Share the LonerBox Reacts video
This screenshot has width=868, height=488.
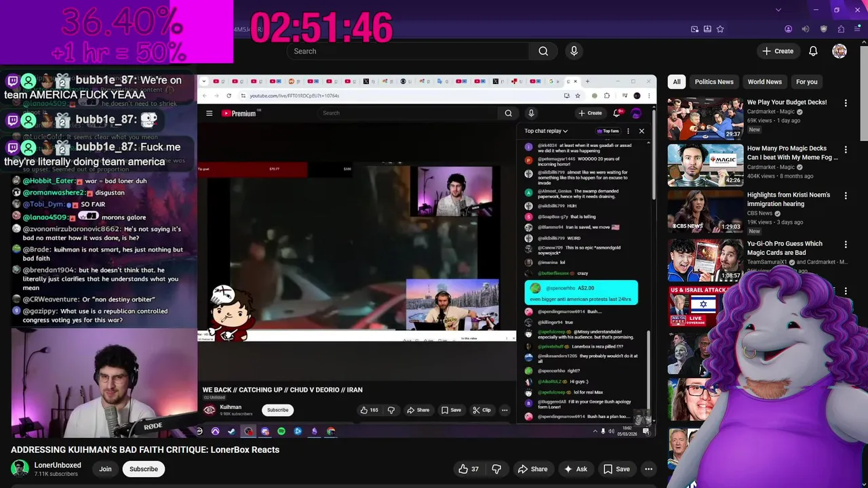tap(532, 469)
